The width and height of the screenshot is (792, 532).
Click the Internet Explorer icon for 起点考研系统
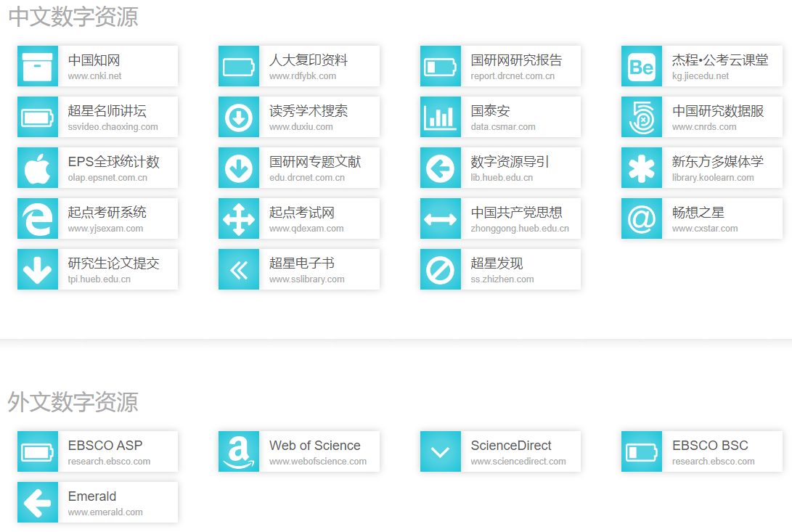[38, 218]
